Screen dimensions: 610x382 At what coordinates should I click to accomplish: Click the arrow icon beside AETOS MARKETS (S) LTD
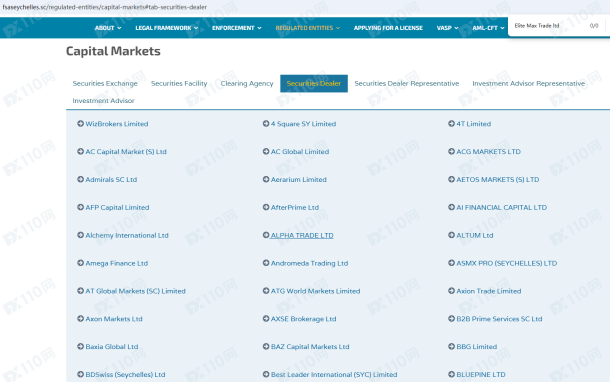[451, 179]
